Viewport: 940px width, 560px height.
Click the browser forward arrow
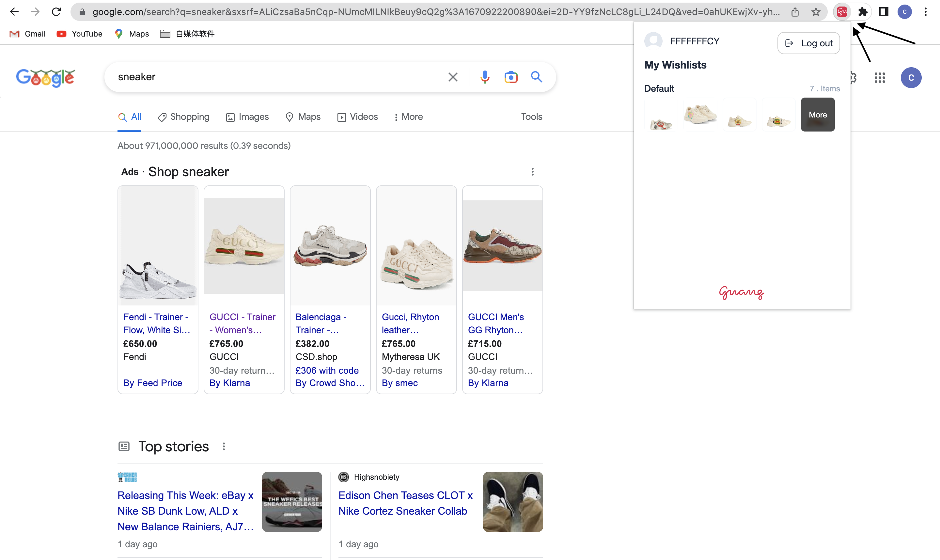click(x=35, y=12)
